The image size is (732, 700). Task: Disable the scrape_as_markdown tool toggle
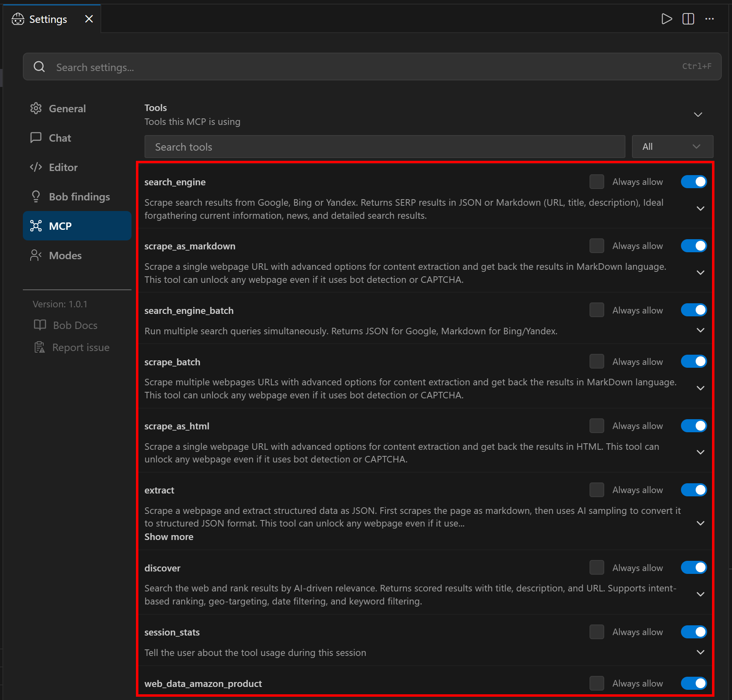coord(694,246)
